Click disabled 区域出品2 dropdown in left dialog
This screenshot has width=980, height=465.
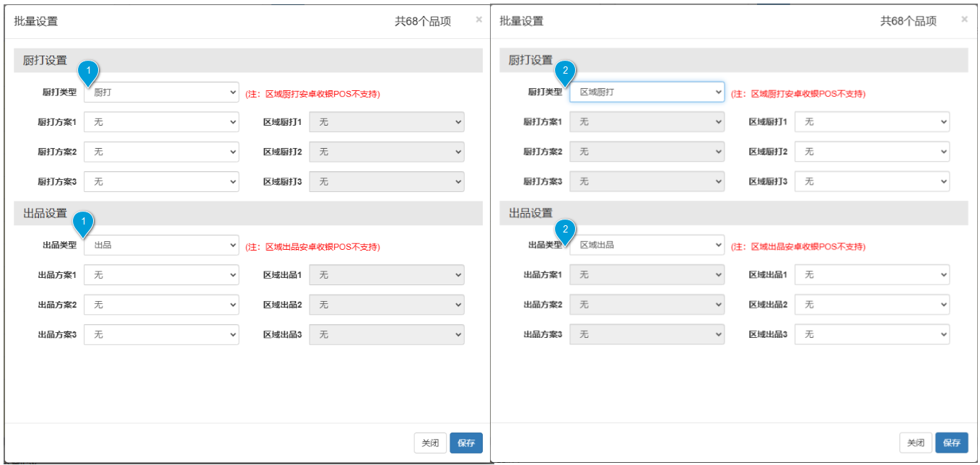(387, 305)
